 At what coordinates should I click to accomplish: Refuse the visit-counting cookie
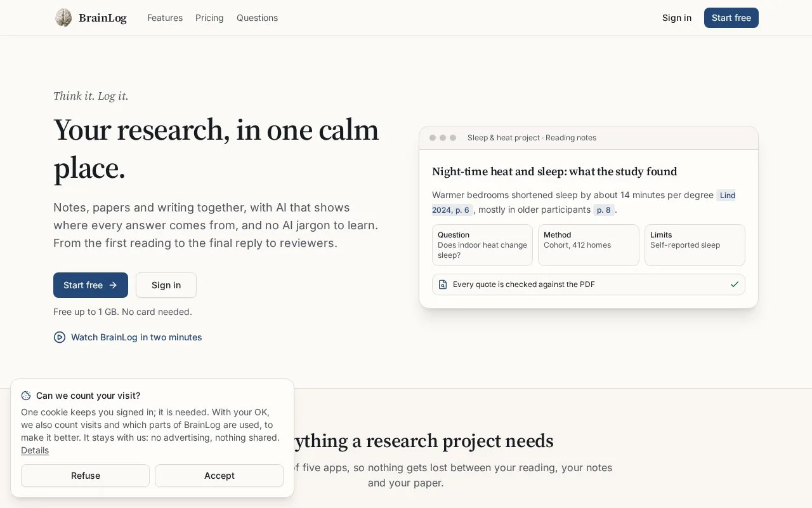click(x=86, y=476)
